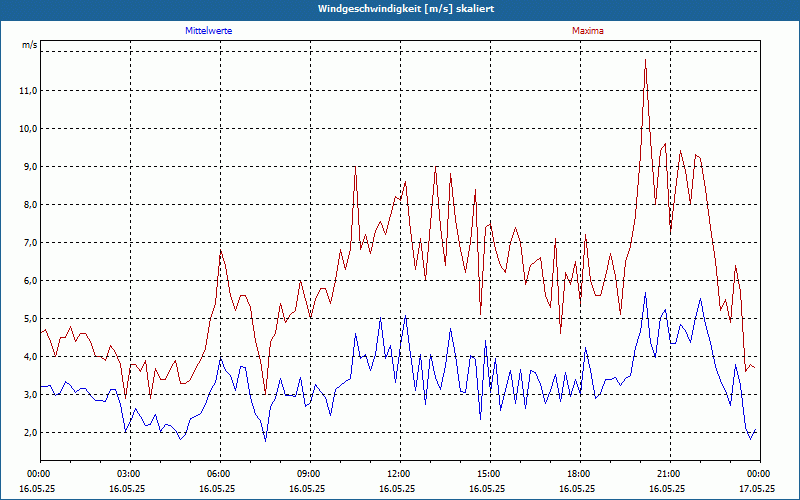Viewport: 800px width, 500px height.
Task: Click the '5,0' y-axis value
Action: pyautogui.click(x=31, y=319)
